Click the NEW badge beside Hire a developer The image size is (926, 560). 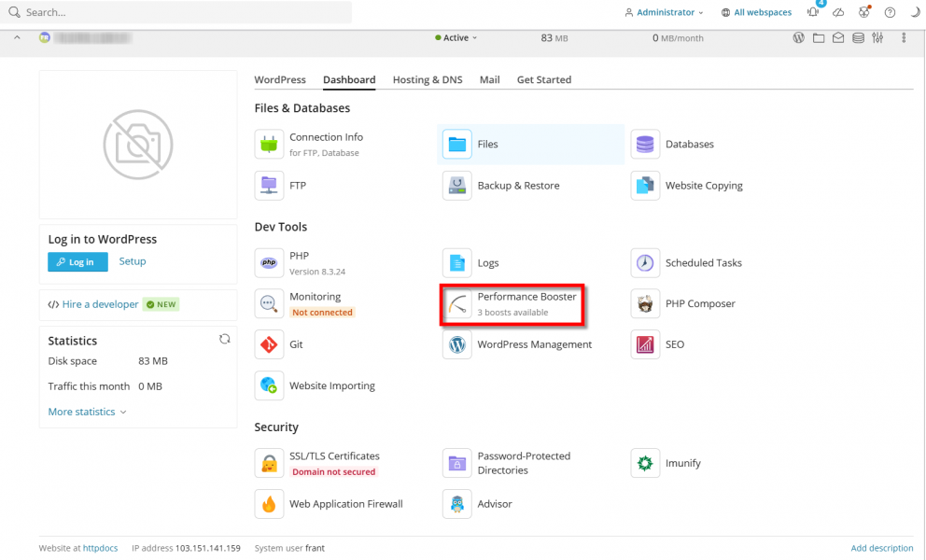click(161, 304)
